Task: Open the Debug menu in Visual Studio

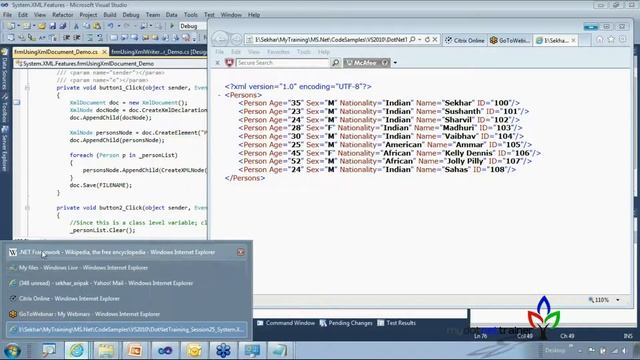Action: coord(131,15)
